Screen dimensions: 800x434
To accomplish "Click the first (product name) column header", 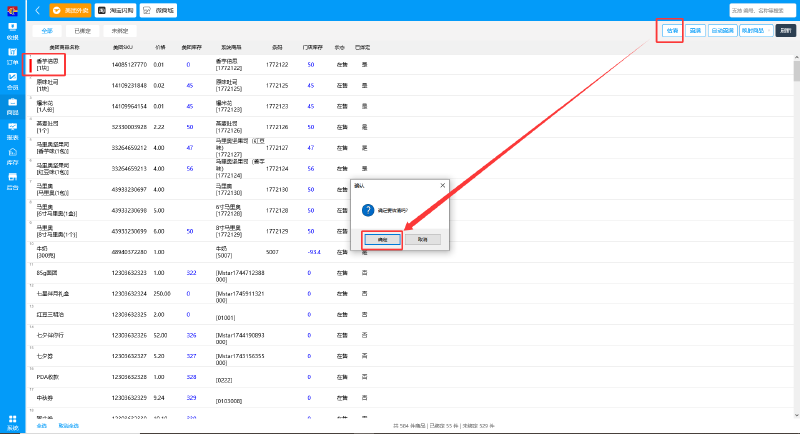I will [64, 47].
